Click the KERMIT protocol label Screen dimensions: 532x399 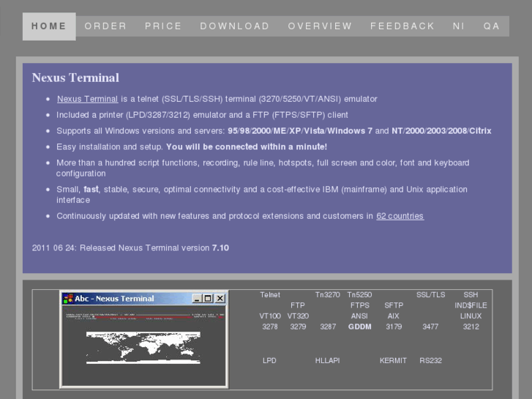393,361
